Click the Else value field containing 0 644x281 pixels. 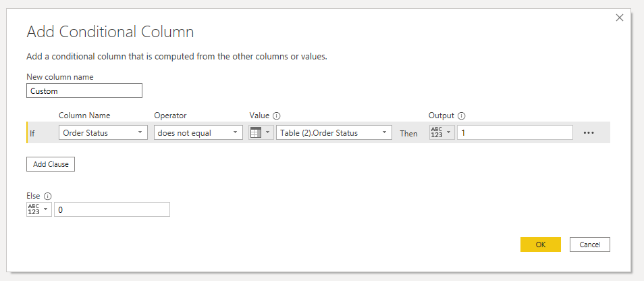[x=111, y=209]
